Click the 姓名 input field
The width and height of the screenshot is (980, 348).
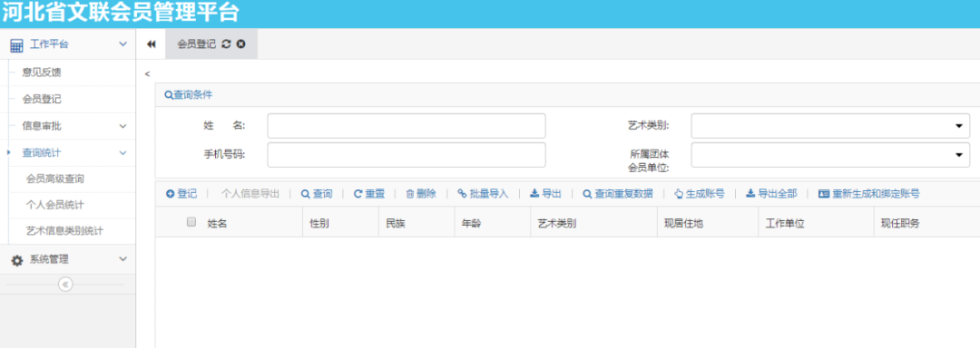[x=407, y=126]
